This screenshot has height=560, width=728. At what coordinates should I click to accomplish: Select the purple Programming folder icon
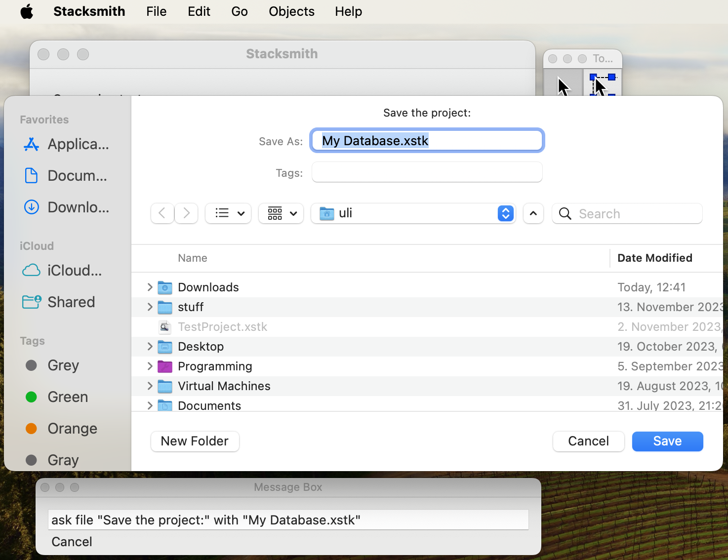click(x=165, y=366)
